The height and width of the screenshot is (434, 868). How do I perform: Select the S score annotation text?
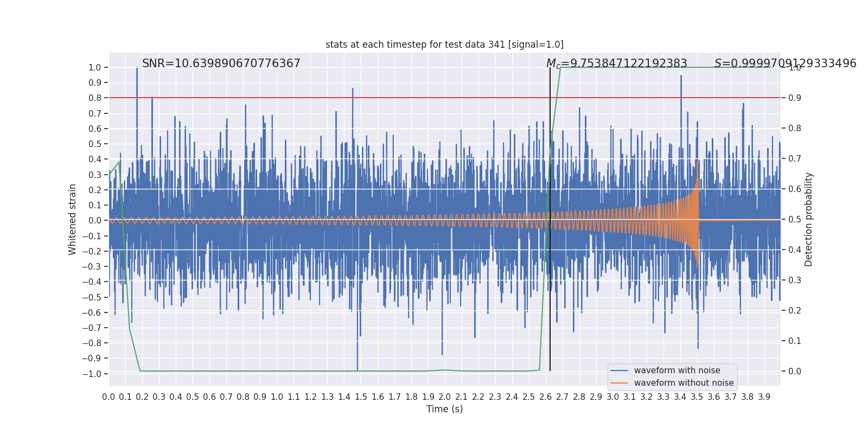(x=785, y=63)
